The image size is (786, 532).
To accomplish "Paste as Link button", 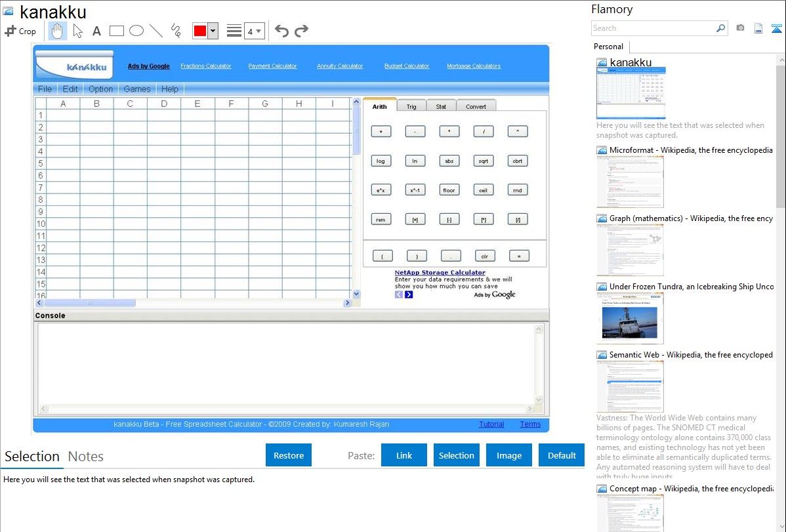I will (404, 455).
